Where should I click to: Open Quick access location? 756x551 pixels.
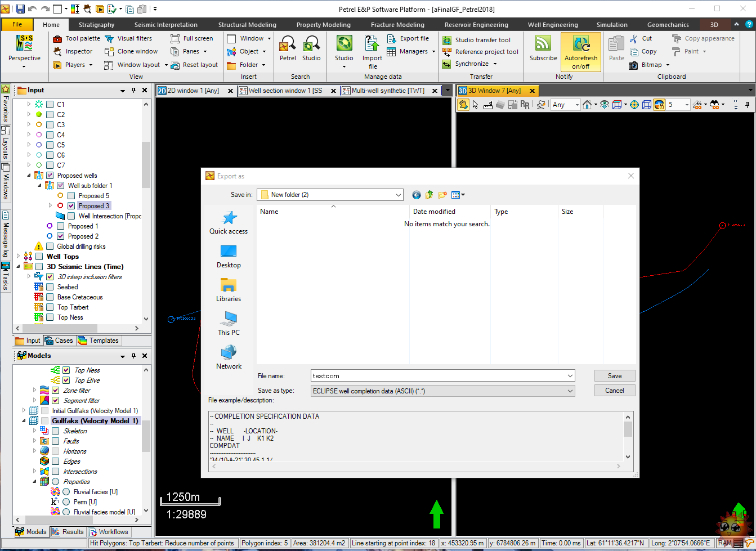tap(229, 223)
